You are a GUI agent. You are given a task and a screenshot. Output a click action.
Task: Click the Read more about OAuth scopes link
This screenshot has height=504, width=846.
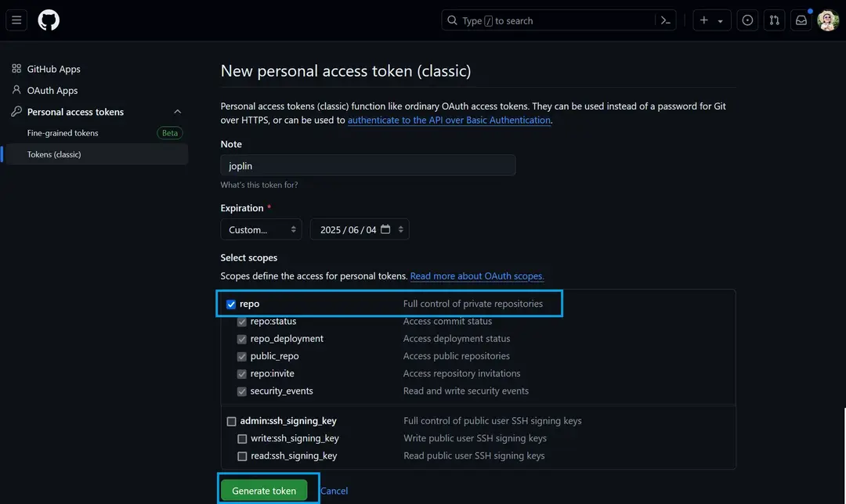(477, 276)
